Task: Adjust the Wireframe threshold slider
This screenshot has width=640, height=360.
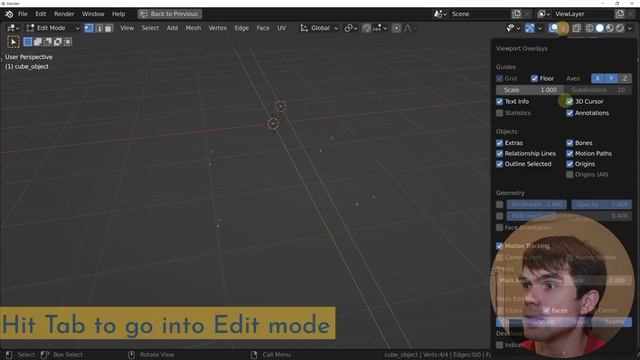Action: pyautogui.click(x=536, y=204)
